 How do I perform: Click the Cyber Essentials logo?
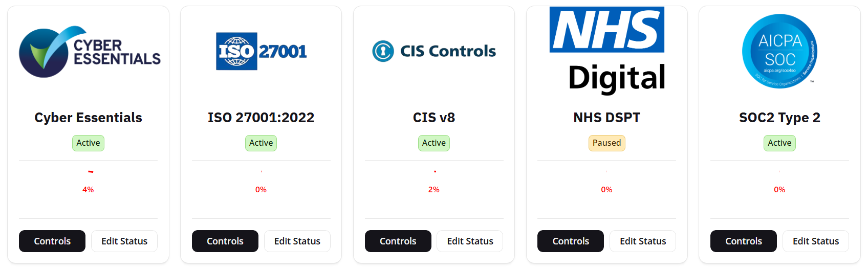click(89, 52)
